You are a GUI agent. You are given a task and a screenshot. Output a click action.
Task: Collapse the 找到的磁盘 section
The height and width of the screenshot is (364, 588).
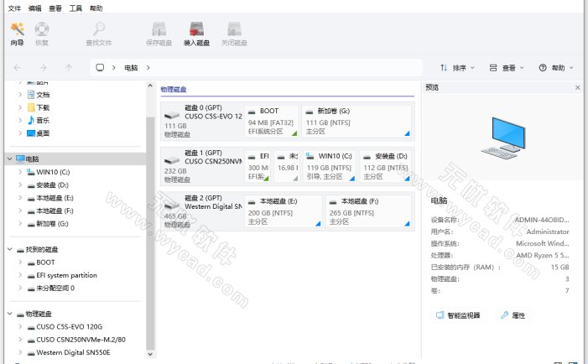[10, 249]
